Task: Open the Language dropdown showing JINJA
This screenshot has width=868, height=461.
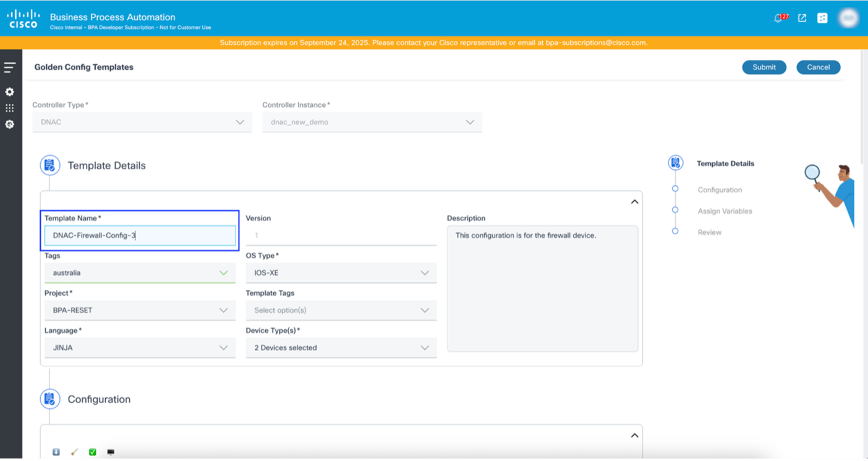Action: tap(140, 348)
